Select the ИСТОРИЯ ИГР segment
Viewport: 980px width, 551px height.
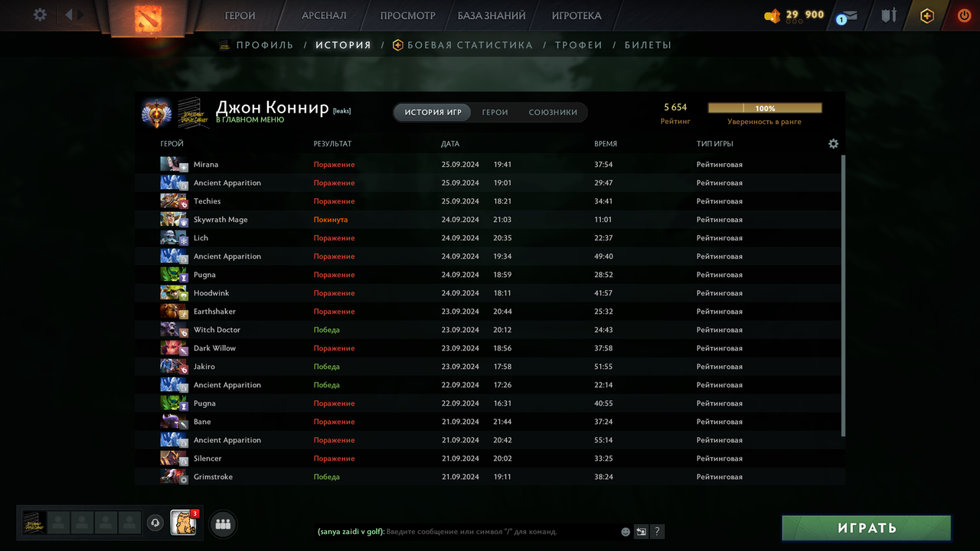(433, 112)
